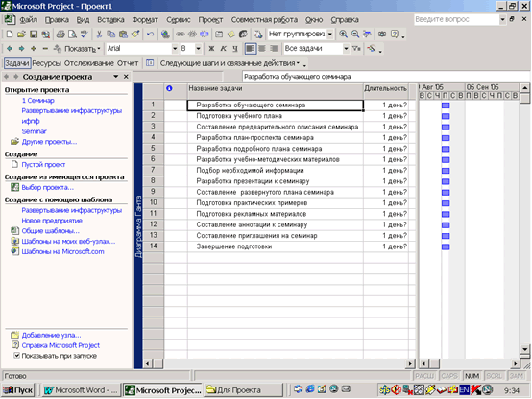Copy the selected task
532x399 pixels.
[111, 34]
